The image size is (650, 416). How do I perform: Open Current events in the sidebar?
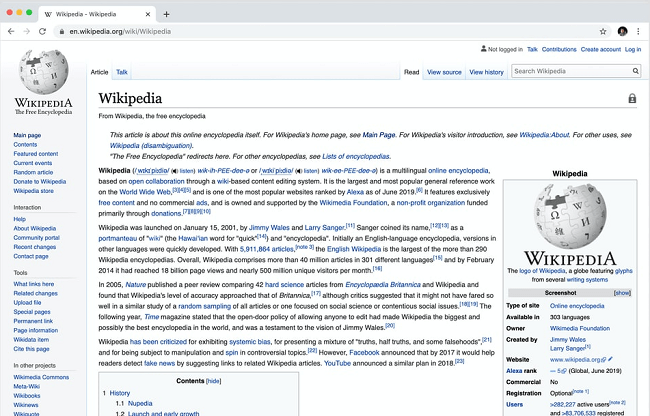(x=33, y=163)
